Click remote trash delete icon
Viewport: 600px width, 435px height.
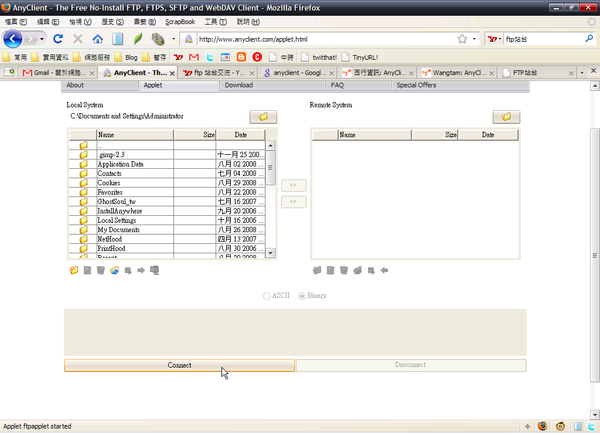tap(344, 270)
